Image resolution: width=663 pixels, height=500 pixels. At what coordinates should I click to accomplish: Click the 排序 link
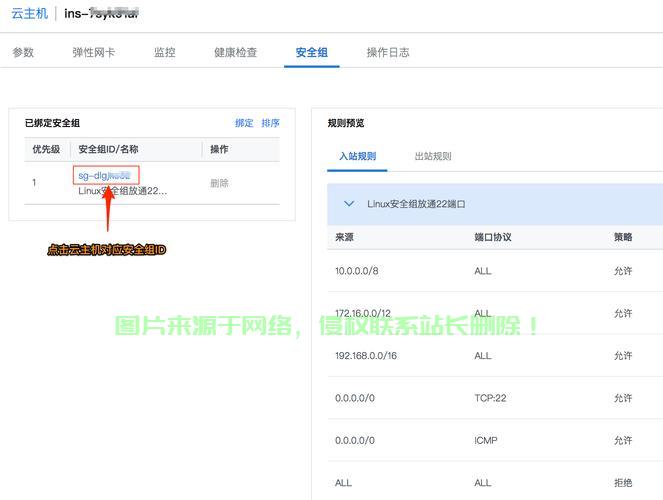pos(270,123)
